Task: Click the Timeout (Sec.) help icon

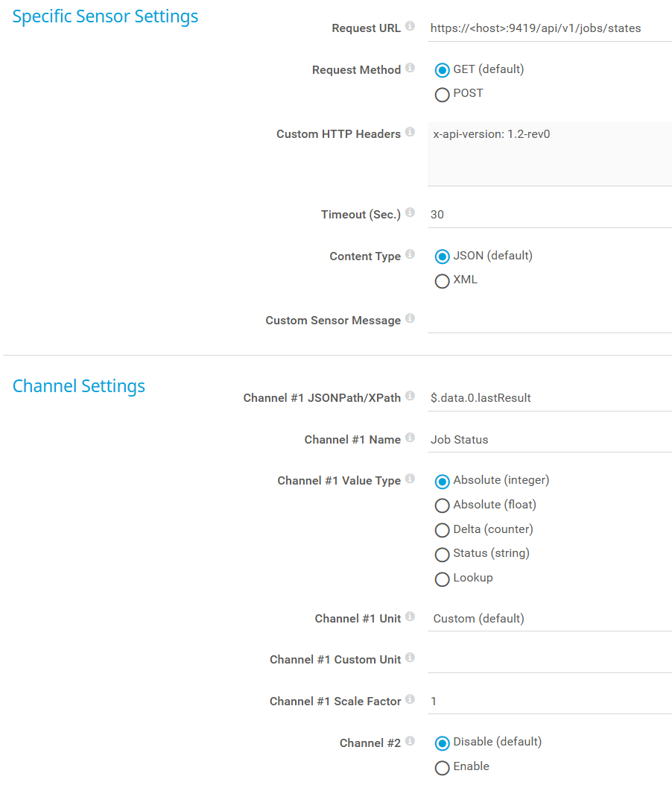Action: coord(411,213)
